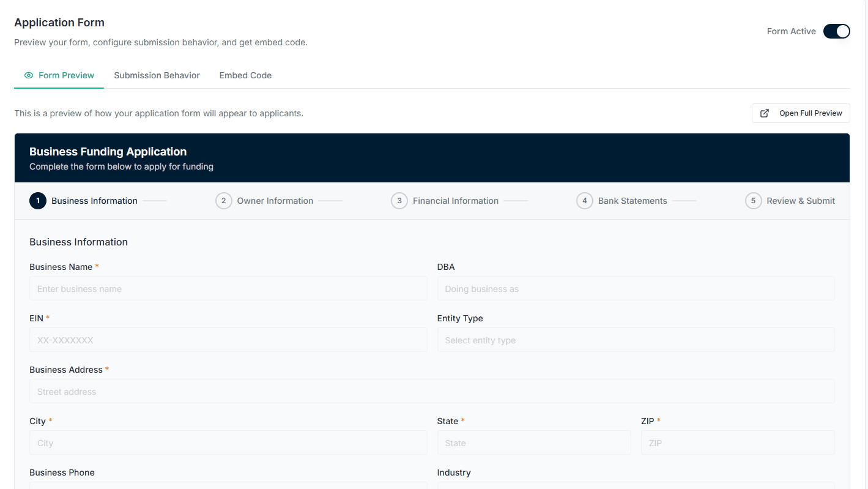The image size is (868, 489).
Task: Click the external link icon beside Open Full Preview
Action: pyautogui.click(x=764, y=113)
